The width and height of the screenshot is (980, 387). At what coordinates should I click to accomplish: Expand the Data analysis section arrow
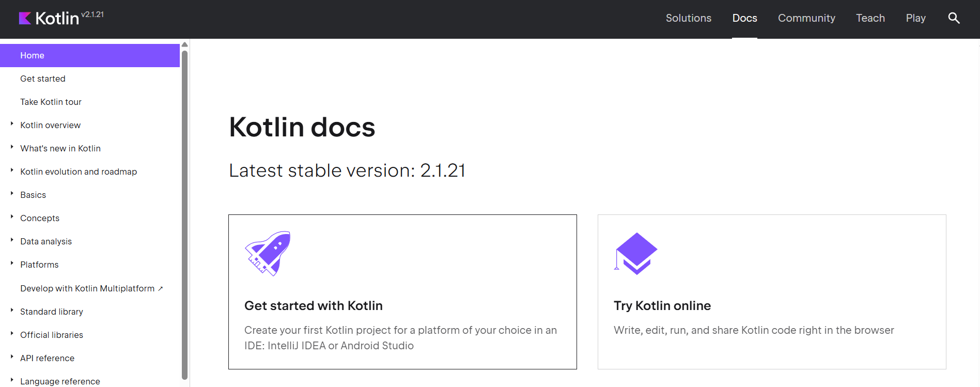12,240
